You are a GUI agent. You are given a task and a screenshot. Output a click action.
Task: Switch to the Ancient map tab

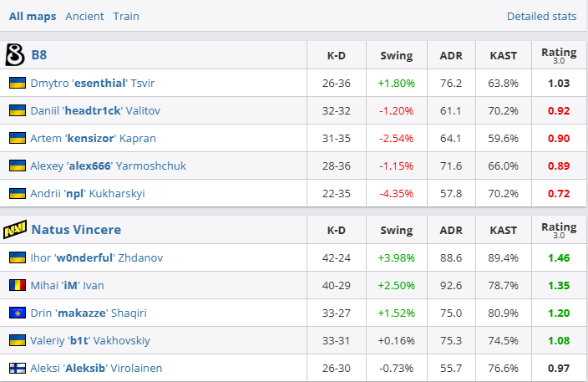coord(85,16)
